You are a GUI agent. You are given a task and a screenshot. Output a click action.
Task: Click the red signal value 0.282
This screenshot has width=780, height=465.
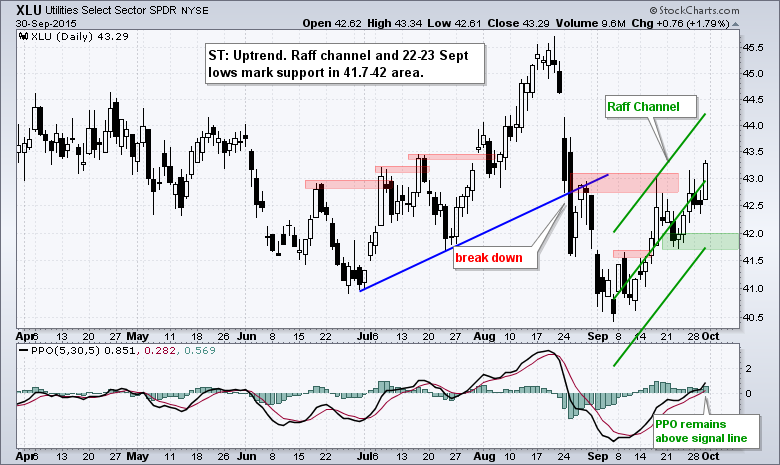point(160,351)
